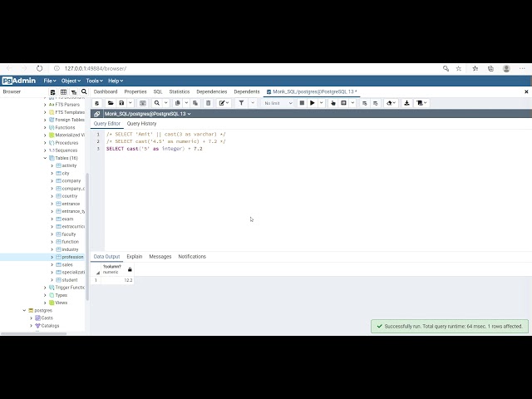Click the open file folder icon
The height and width of the screenshot is (399, 532).
[111, 103]
